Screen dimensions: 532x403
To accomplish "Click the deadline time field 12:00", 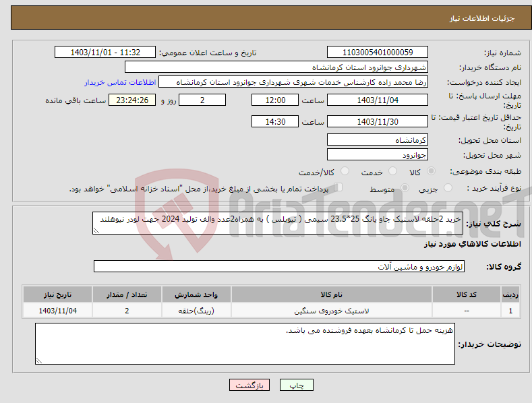I will [275, 100].
